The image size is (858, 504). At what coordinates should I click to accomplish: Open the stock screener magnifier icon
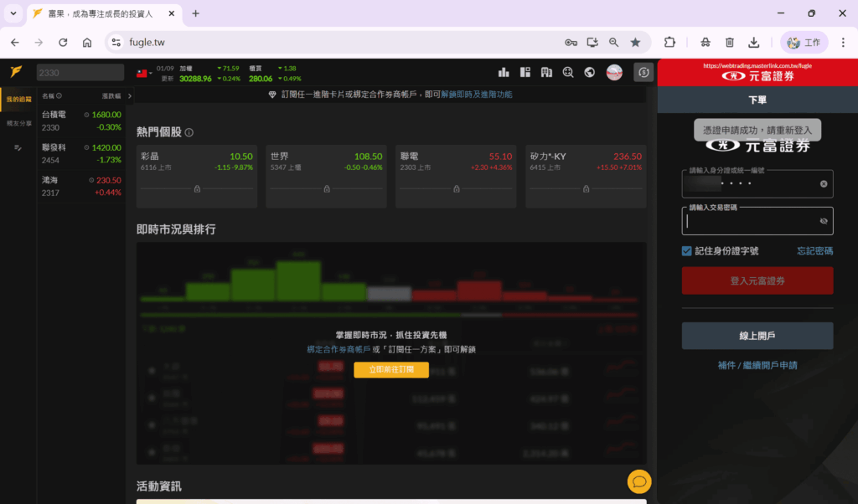tap(569, 72)
